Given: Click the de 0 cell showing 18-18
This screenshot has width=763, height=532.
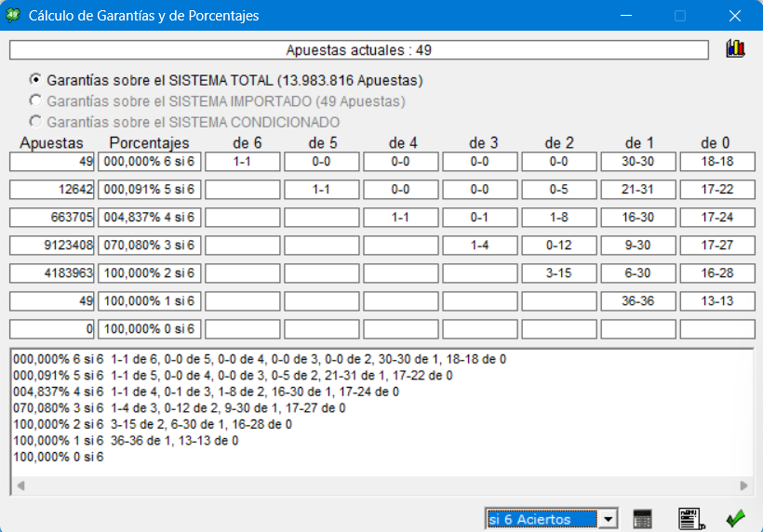Looking at the screenshot, I should (717, 162).
